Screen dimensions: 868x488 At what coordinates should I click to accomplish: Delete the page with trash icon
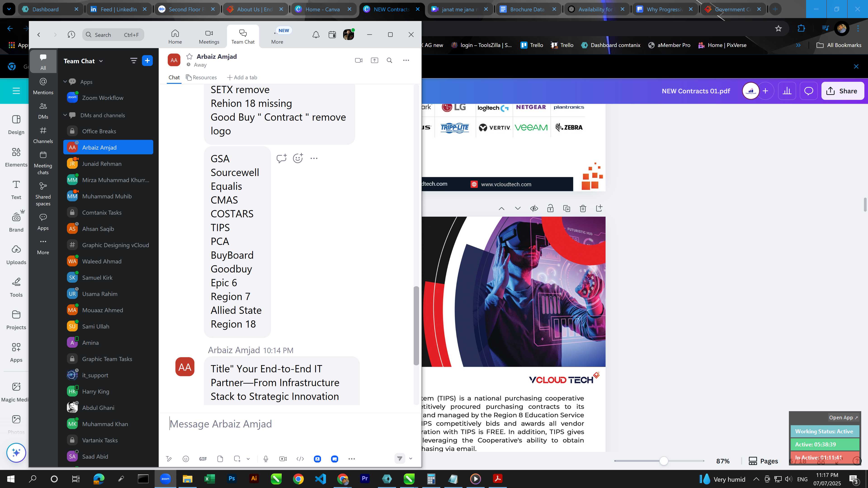[x=583, y=209]
